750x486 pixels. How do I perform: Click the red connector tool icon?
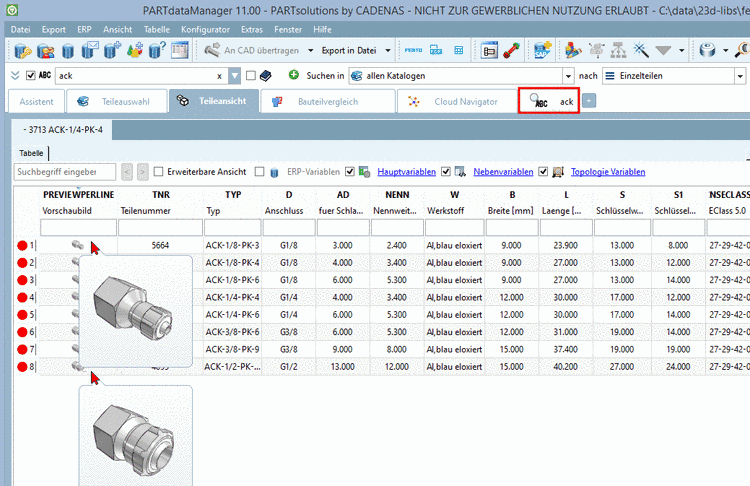[x=511, y=49]
